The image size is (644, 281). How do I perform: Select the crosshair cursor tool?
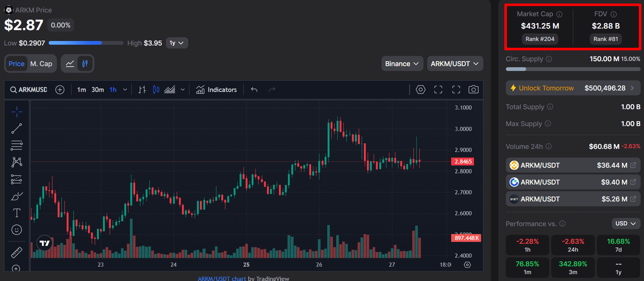pyautogui.click(x=17, y=111)
